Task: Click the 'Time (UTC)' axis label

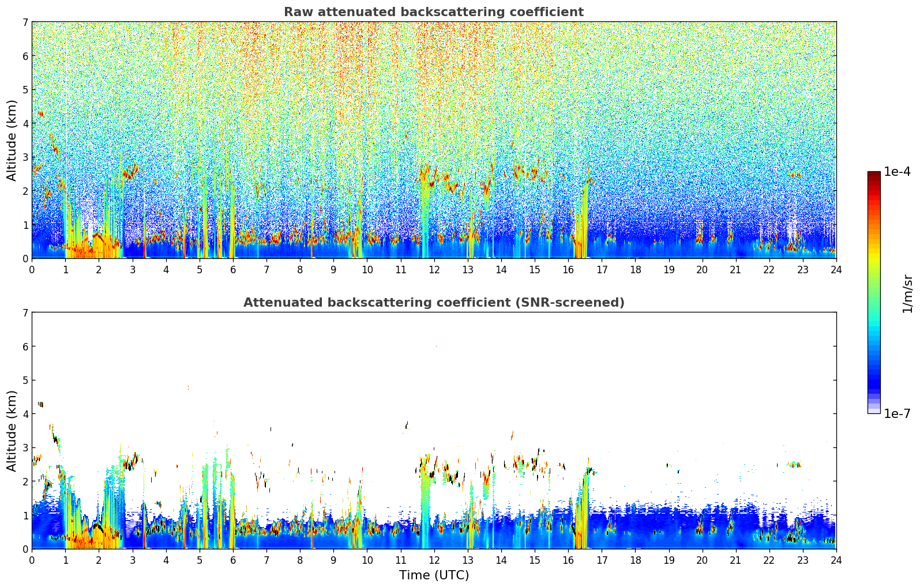Action: [434, 575]
